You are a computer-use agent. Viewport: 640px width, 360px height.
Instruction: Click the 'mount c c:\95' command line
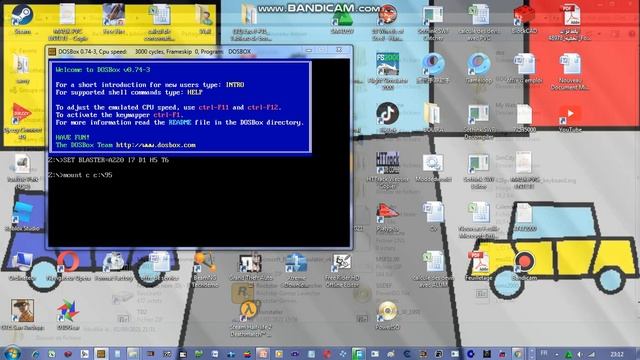click(80, 175)
